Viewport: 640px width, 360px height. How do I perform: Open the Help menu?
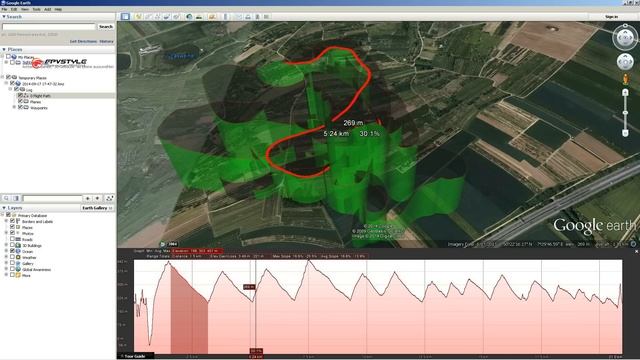[x=58, y=9]
